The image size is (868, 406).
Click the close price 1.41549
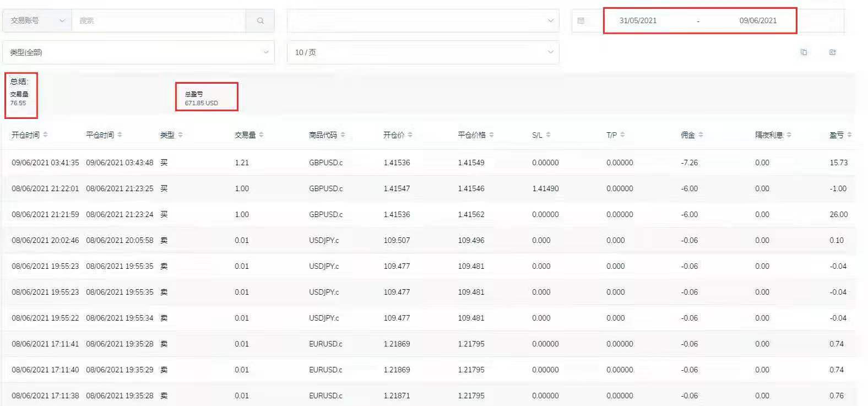click(471, 163)
